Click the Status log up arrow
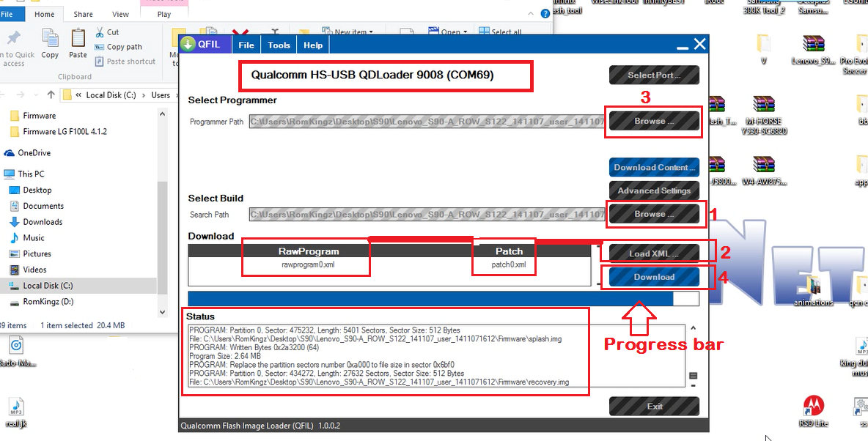This screenshot has height=441, width=868. tap(693, 328)
